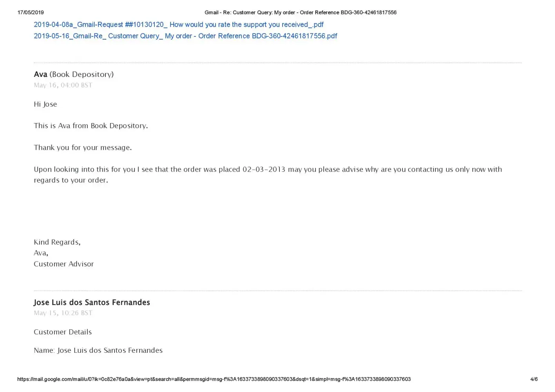
Task: Click the "Kind Regards," closing text
Action: point(57,242)
